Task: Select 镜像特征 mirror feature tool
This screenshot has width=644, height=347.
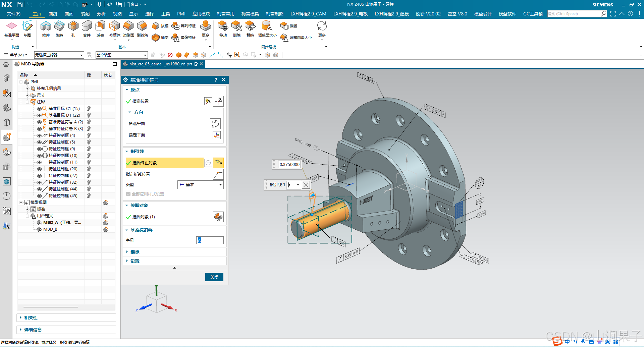Action: 183,38
